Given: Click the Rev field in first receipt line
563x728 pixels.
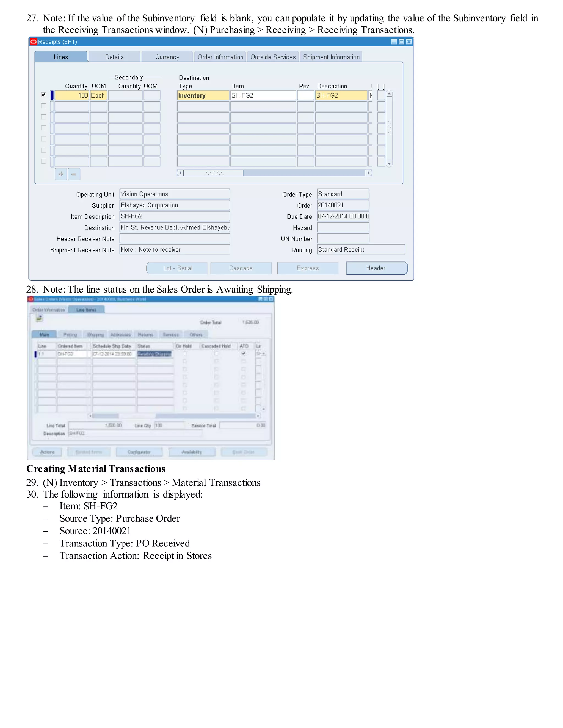Looking at the screenshot, I should (305, 95).
